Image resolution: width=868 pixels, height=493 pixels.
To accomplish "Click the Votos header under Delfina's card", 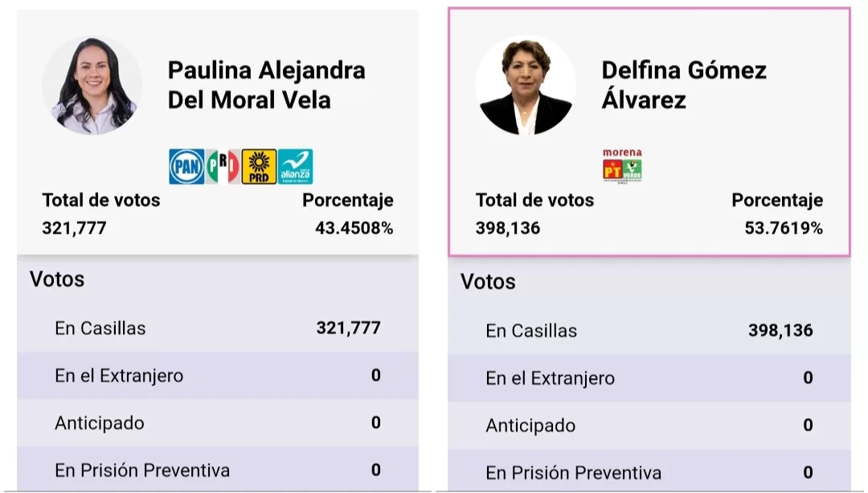I will coord(488,282).
